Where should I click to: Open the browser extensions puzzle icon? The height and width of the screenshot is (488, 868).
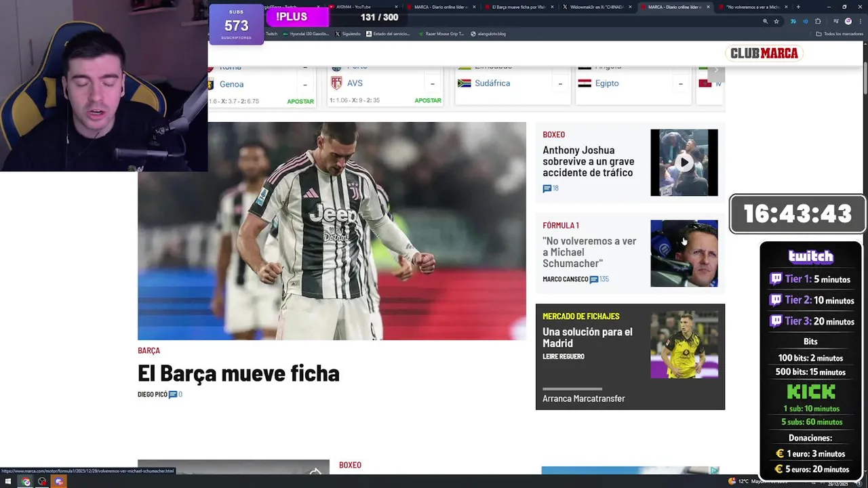coord(818,22)
